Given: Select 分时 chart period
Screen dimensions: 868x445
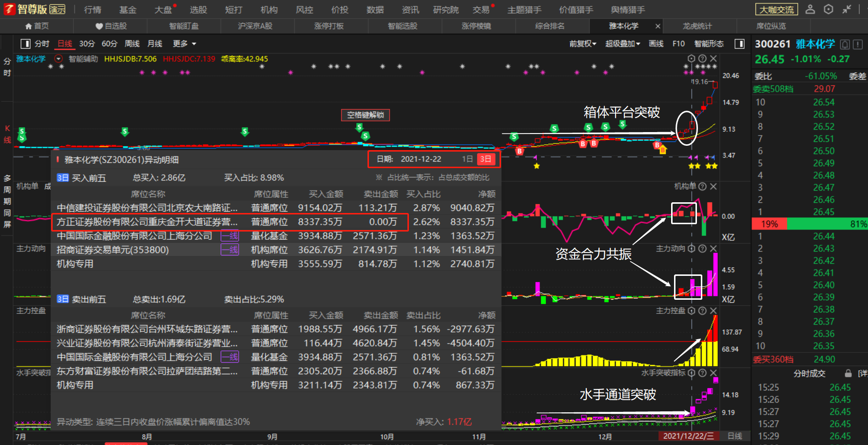Looking at the screenshot, I should pos(42,44).
